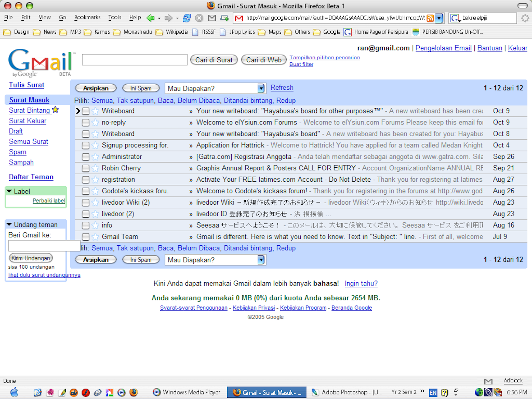Open the View menu
This screenshot has width=532, height=399.
[45, 17]
